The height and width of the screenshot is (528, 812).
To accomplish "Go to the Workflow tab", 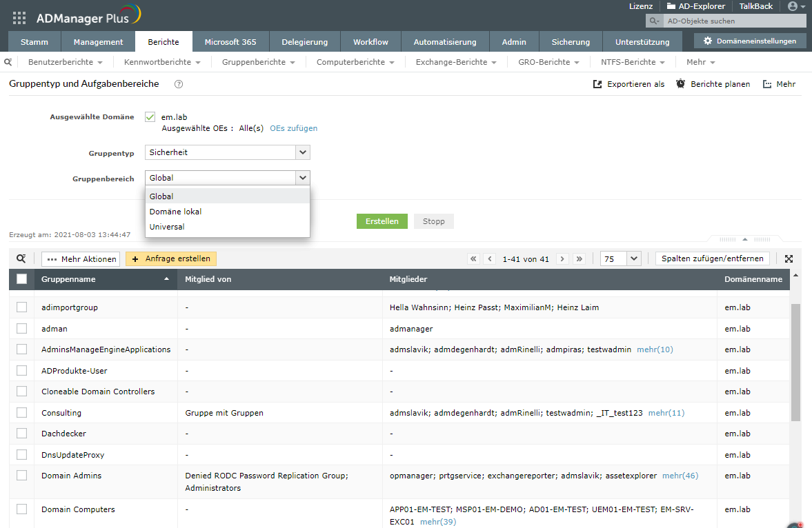I will click(x=370, y=41).
